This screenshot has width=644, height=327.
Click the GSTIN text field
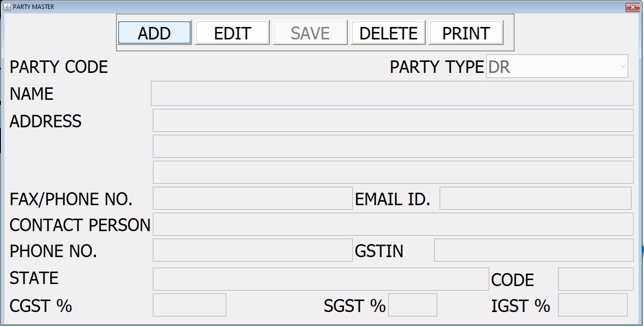533,250
